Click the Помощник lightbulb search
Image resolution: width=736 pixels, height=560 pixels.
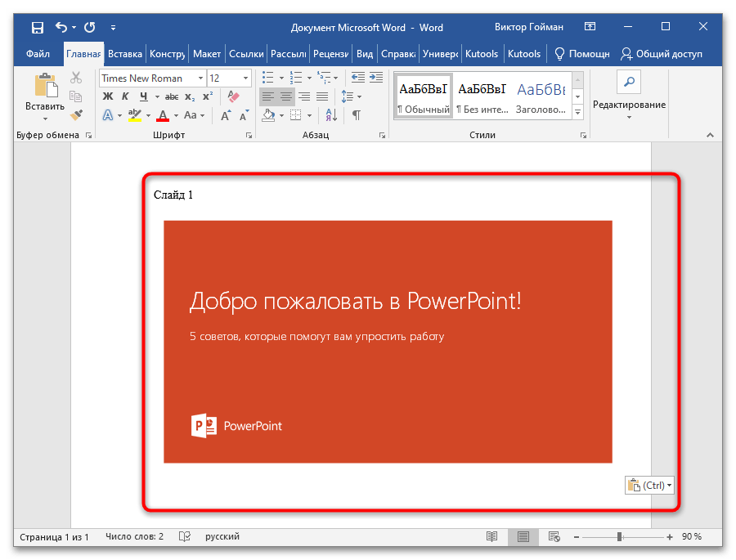click(x=582, y=54)
